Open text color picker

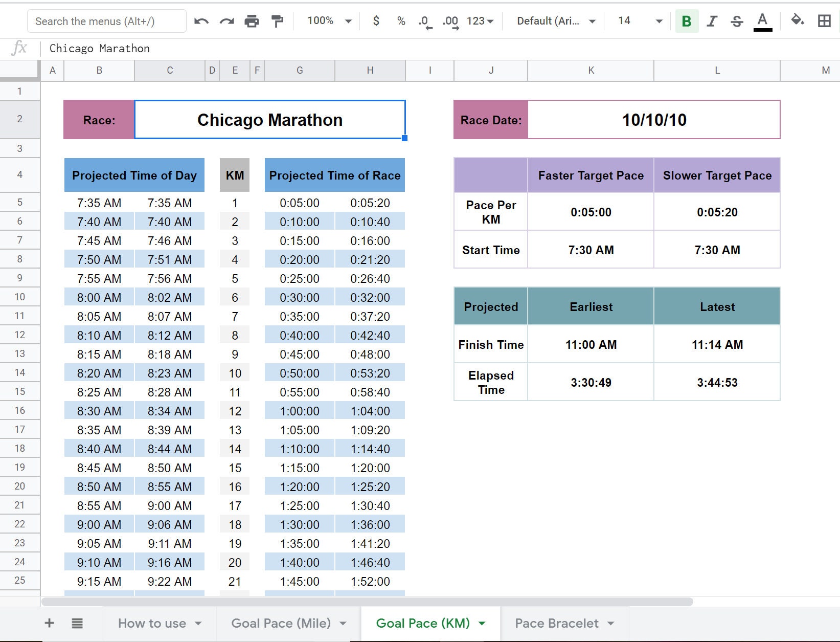tap(762, 21)
